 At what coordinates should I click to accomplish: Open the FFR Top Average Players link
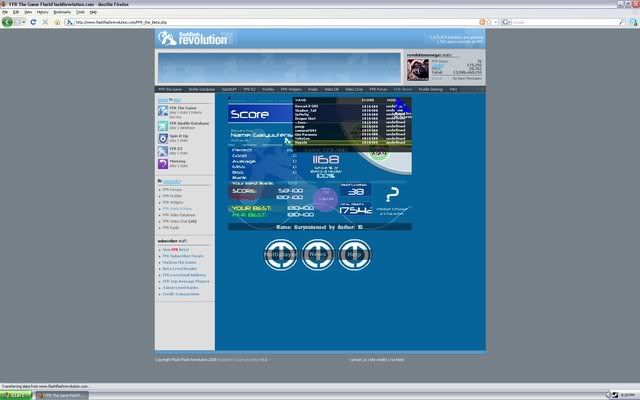tap(185, 281)
